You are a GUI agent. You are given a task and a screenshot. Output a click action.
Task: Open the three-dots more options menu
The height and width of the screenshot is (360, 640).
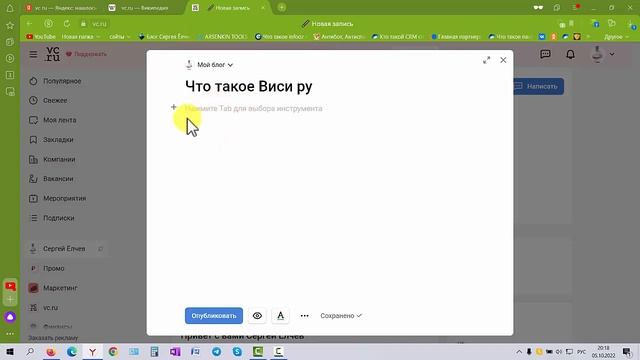(x=304, y=316)
